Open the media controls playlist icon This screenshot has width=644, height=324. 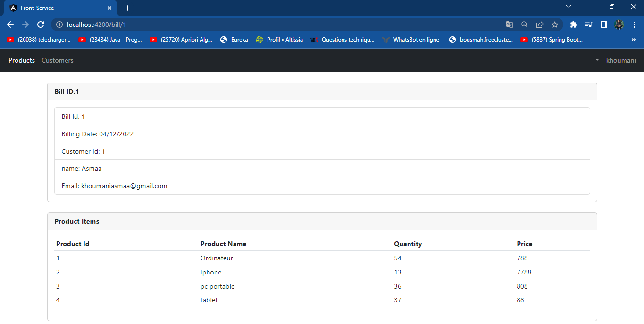click(x=588, y=25)
